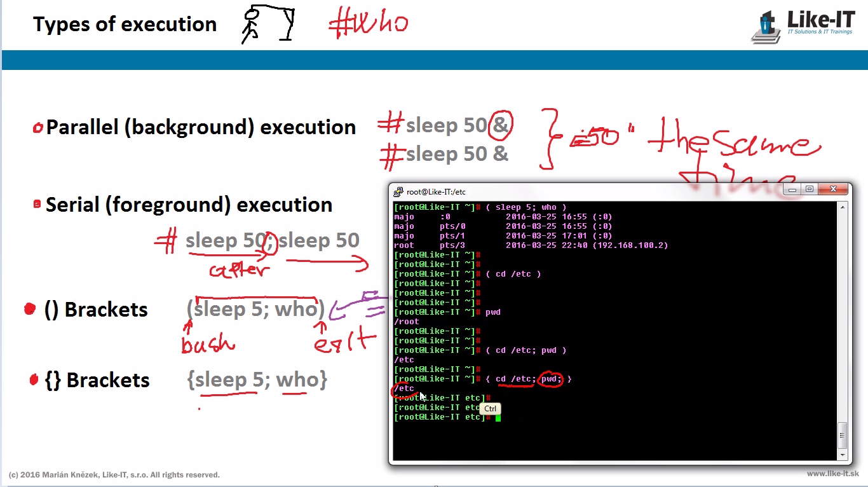This screenshot has width=868, height=487.
Task: Click the red bullet beside Parallel (background) execution
Action: (37, 128)
